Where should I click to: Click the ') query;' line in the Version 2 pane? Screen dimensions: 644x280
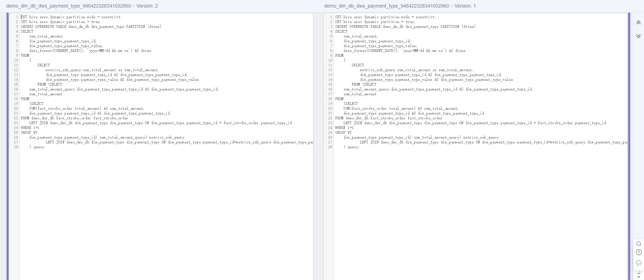click(37, 147)
